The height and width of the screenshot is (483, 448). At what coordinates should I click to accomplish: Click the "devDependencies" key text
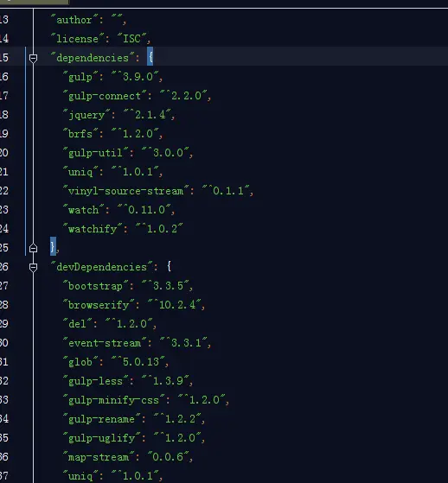[x=102, y=267]
